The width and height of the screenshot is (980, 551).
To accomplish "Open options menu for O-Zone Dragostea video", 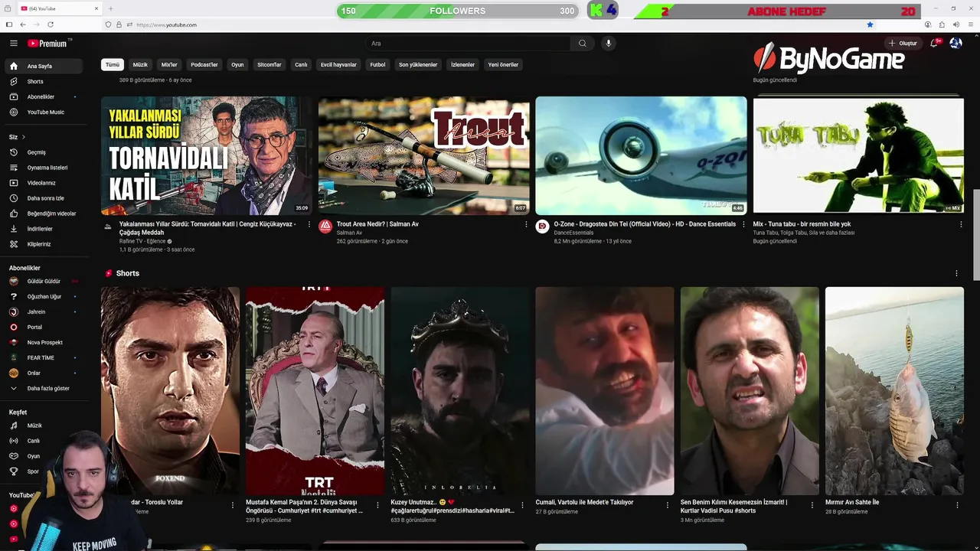I will pos(743,224).
